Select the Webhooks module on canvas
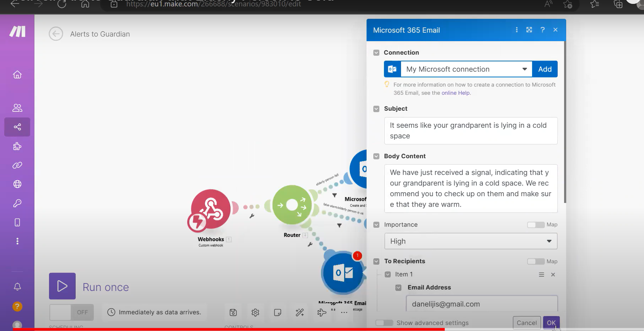This screenshot has width=644, height=331. tap(210, 210)
